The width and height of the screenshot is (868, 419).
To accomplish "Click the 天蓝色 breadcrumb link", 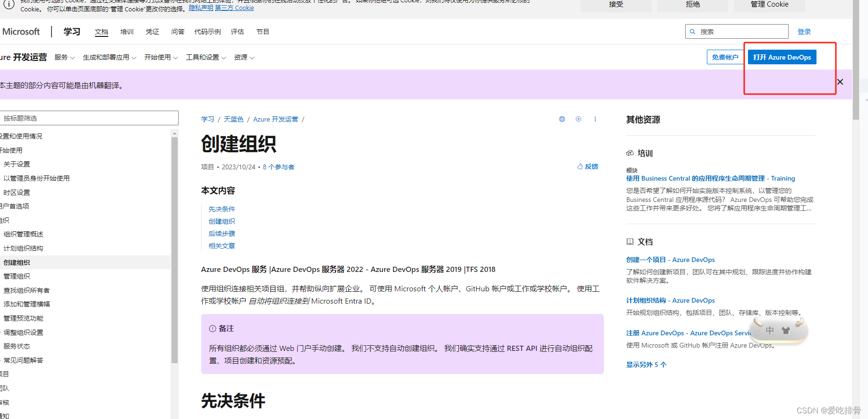I will (x=233, y=119).
